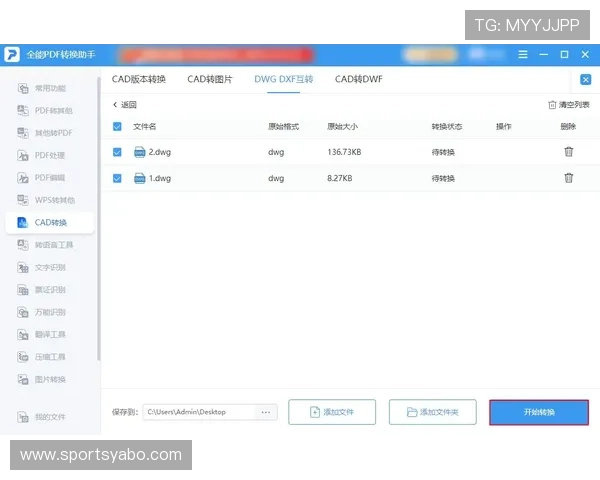Viewport: 600px width, 480px height.
Task: Click the 全能PDF转换助手 app logo
Action: pyautogui.click(x=12, y=54)
